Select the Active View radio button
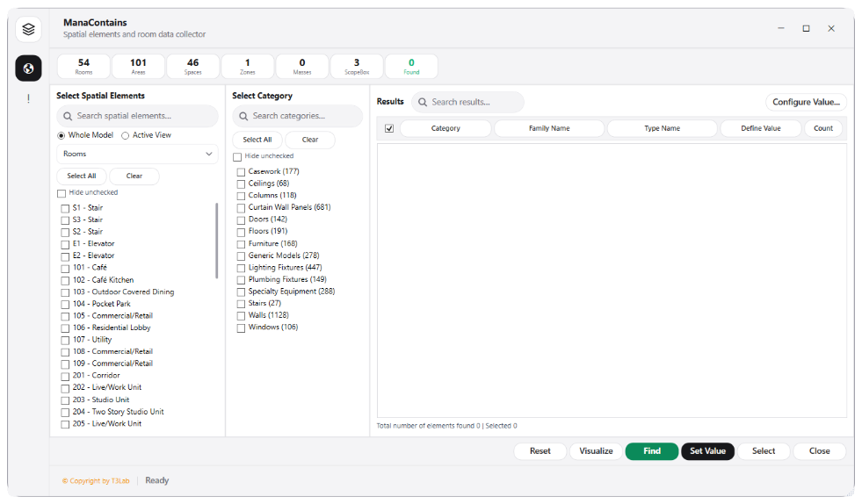 126,135
